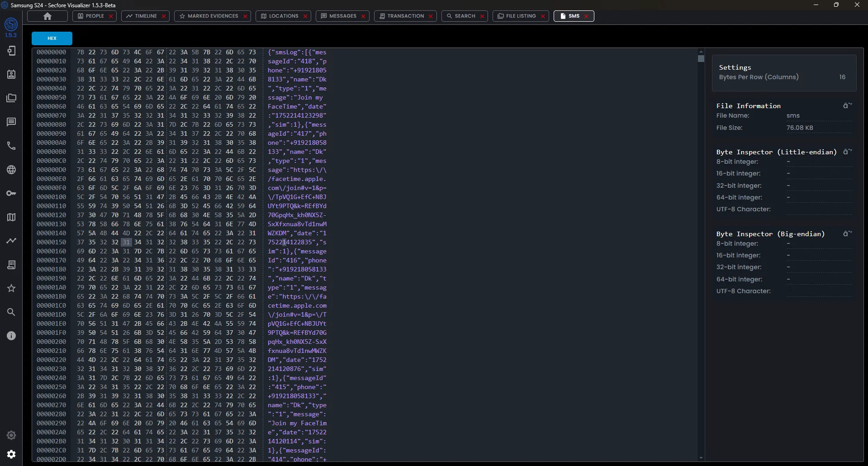Switch to the Transaction tab
This screenshot has width=868, height=466.
coord(401,16)
